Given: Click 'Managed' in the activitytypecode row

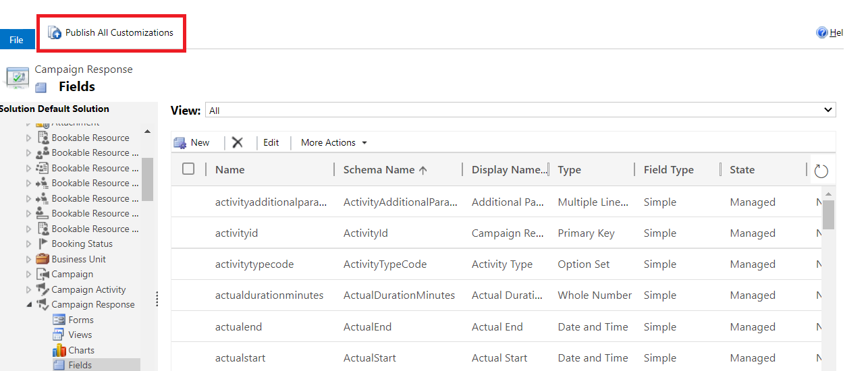Looking at the screenshot, I should (x=752, y=264).
